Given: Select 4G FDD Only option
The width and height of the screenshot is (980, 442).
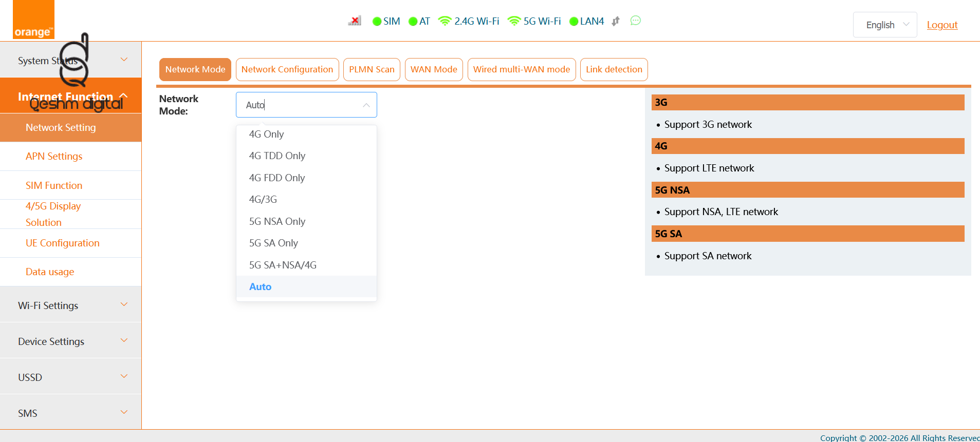Looking at the screenshot, I should [306, 178].
